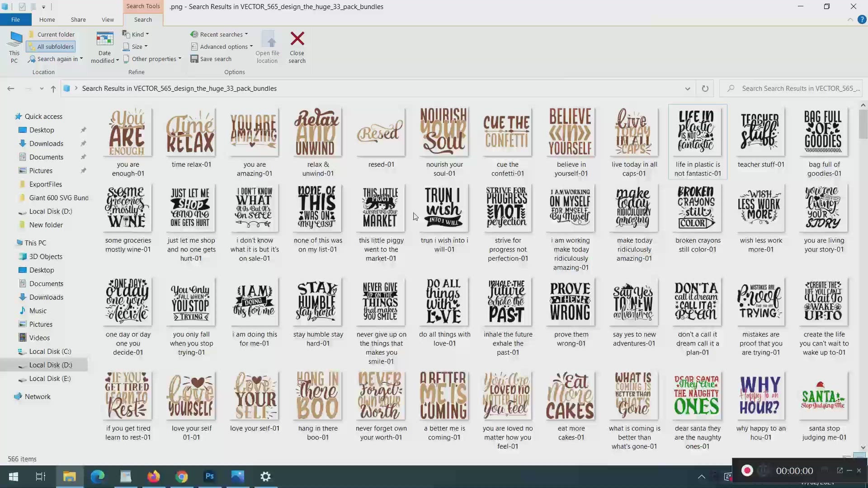This screenshot has height=488, width=868.
Task: Select 'you are enough-01' thumbnail
Action: [x=128, y=132]
